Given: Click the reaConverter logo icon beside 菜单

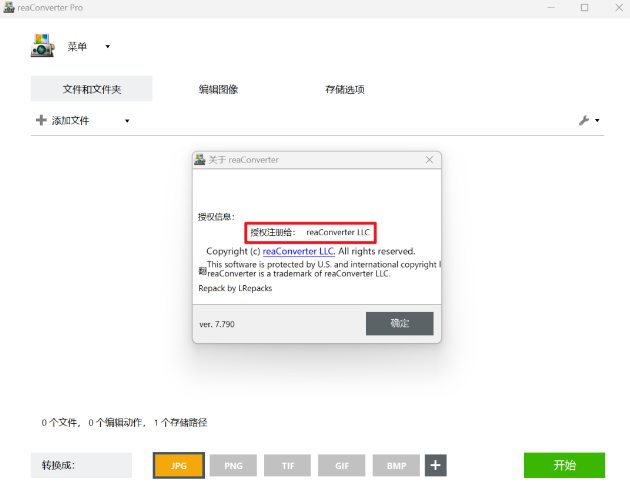Looking at the screenshot, I should [x=42, y=46].
